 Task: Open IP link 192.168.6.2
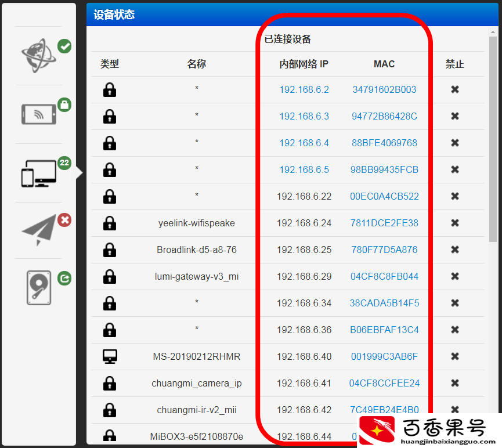(304, 89)
